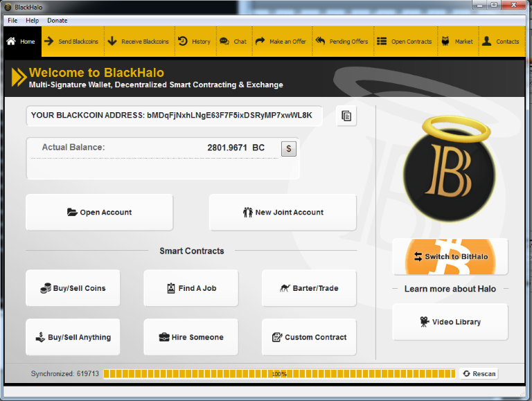Screen dimensions: 532x401
Task: Open the Home tab
Action: click(22, 42)
